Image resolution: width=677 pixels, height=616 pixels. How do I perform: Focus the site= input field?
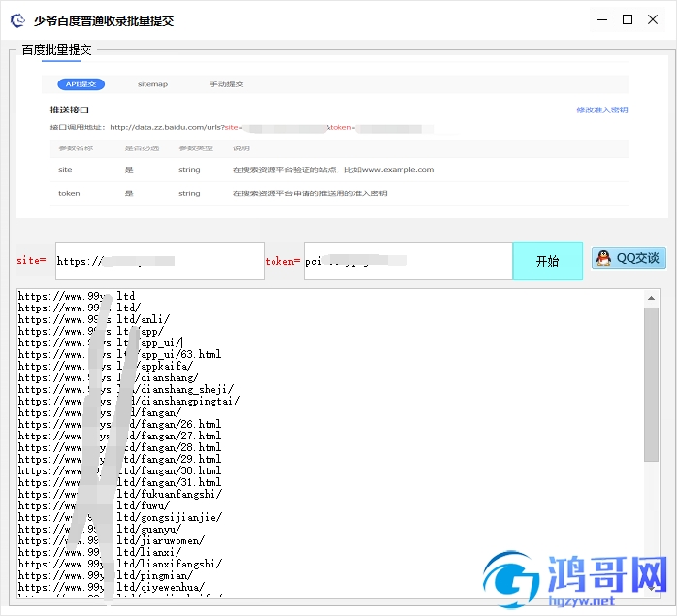(x=160, y=261)
